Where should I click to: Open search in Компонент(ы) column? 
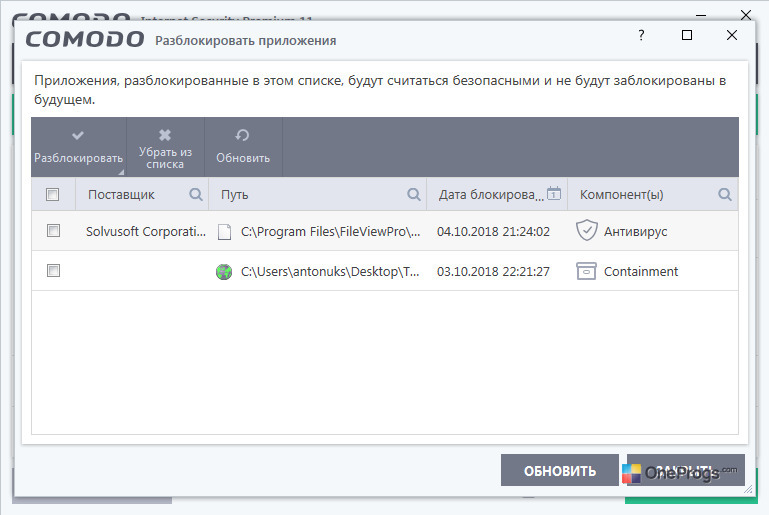724,195
